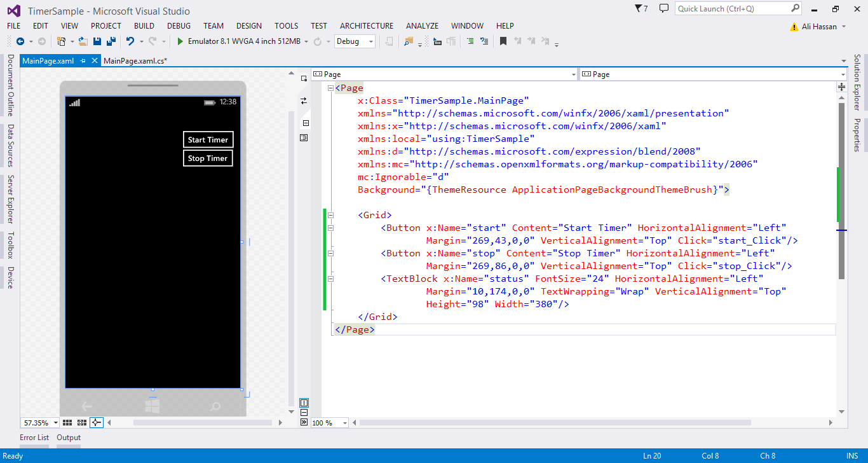Start debugging with the green play icon
The image size is (868, 463).
(180, 41)
